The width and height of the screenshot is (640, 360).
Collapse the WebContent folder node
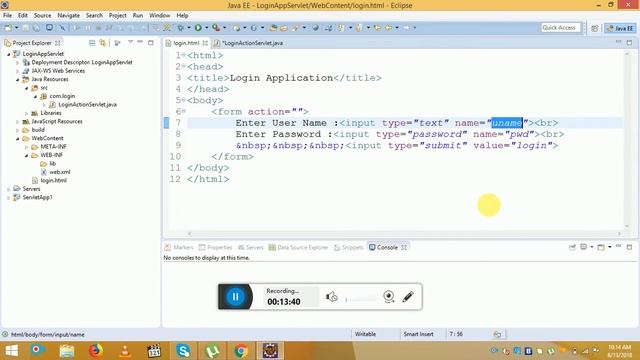click(18, 138)
